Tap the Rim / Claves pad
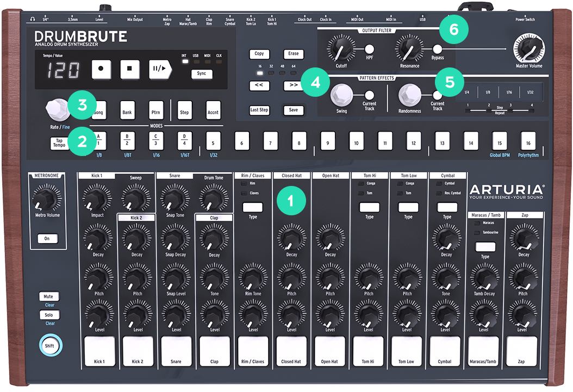 tap(253, 351)
